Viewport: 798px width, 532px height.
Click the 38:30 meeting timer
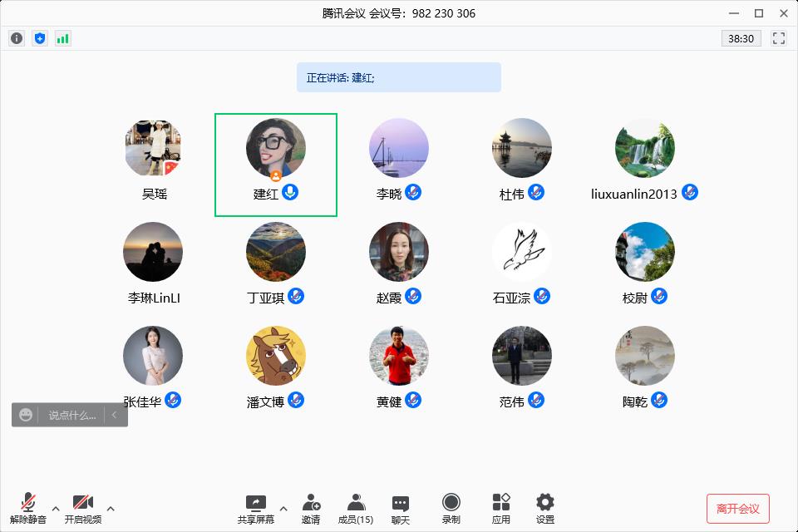tap(741, 39)
